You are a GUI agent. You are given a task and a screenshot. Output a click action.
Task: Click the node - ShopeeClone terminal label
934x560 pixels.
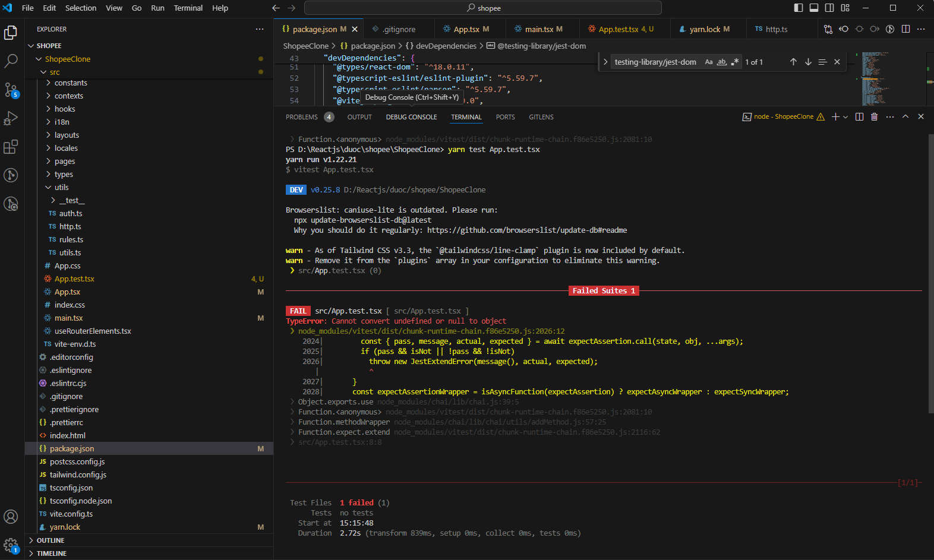pos(783,116)
